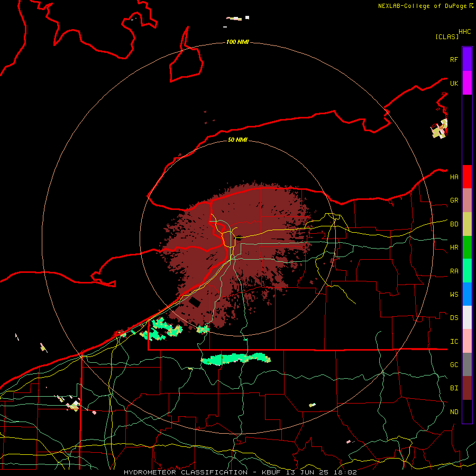Click the DS white legend swatch
Image resolution: width=476 pixels, height=476 pixels.
[x=467, y=317]
